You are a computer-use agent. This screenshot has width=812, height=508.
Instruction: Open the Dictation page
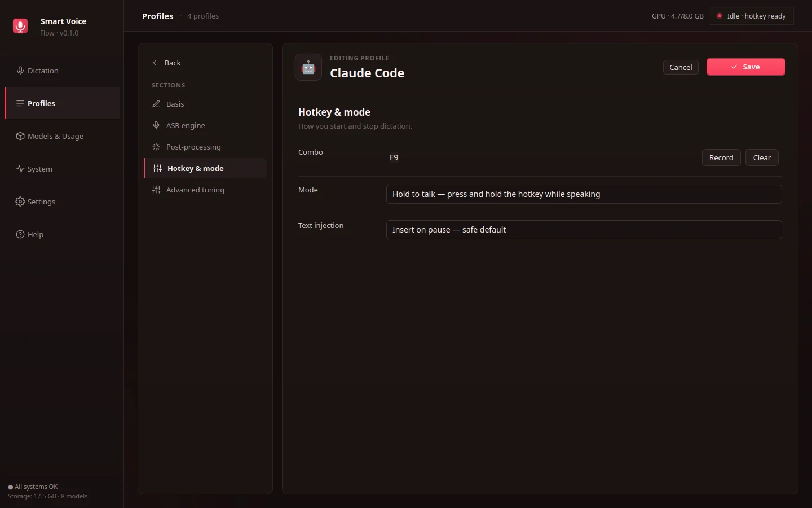pyautogui.click(x=62, y=71)
